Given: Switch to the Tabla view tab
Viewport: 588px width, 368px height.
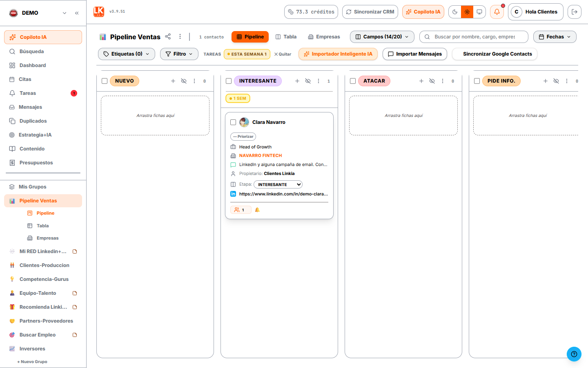Looking at the screenshot, I should [286, 37].
